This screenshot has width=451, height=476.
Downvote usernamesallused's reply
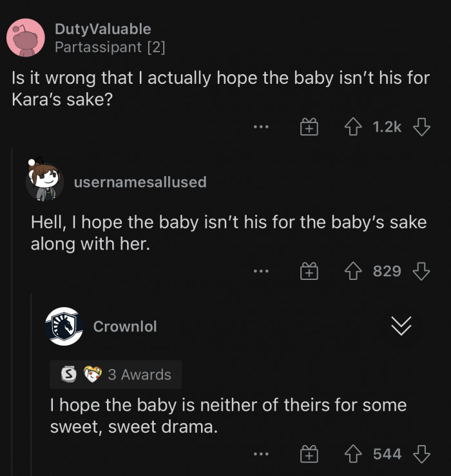(x=421, y=272)
